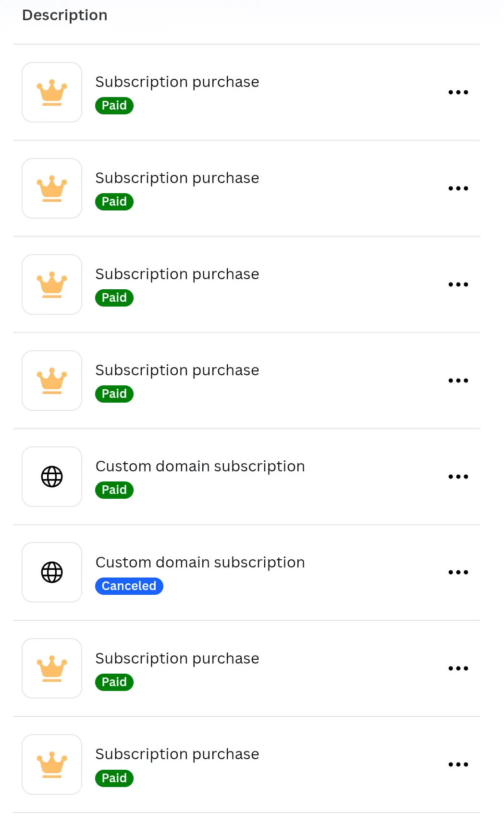
Task: Click the globe icon of the canceled custom domain
Action: click(52, 572)
